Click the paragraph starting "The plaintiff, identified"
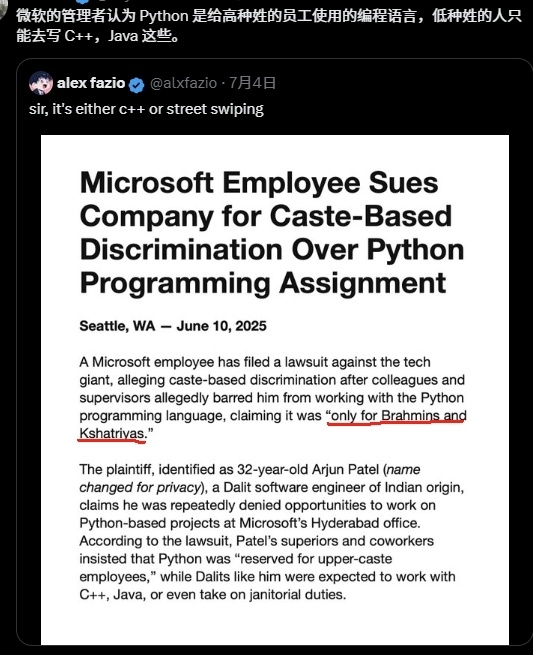 pyautogui.click(x=272, y=532)
